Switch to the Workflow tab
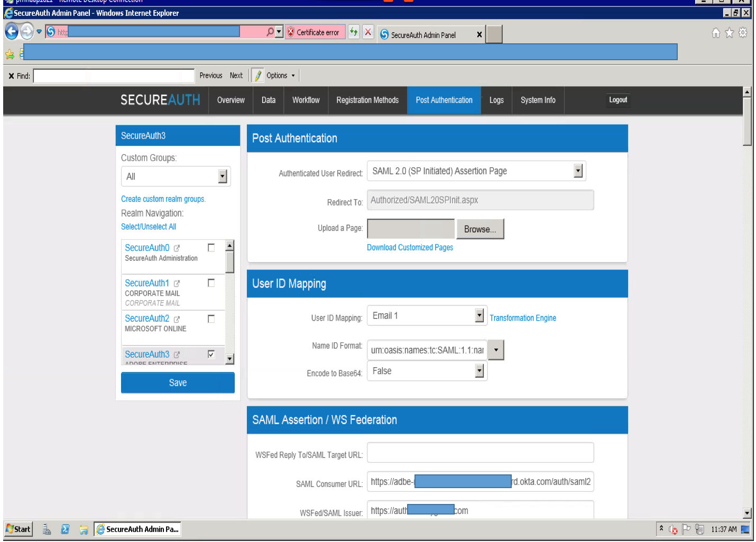756x542 pixels. (x=306, y=100)
